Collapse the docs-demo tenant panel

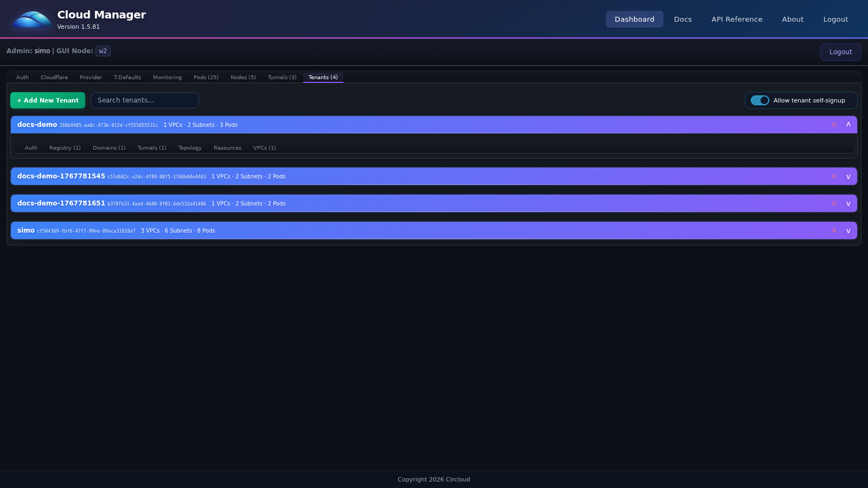pos(848,124)
